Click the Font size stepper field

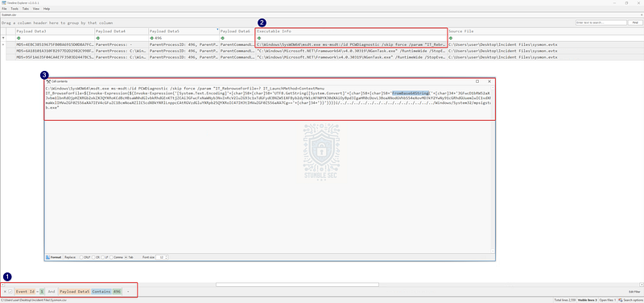(163, 257)
